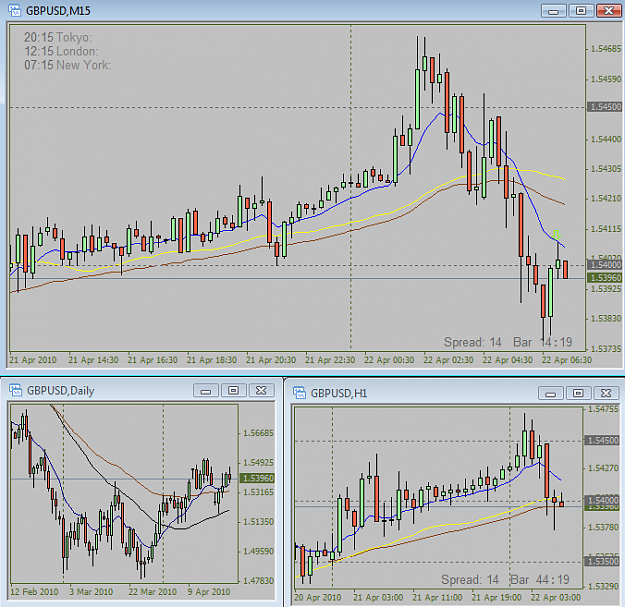Click the 21 Apr 11:00 time label in H1 chart
The image size is (625, 607).
437,598
